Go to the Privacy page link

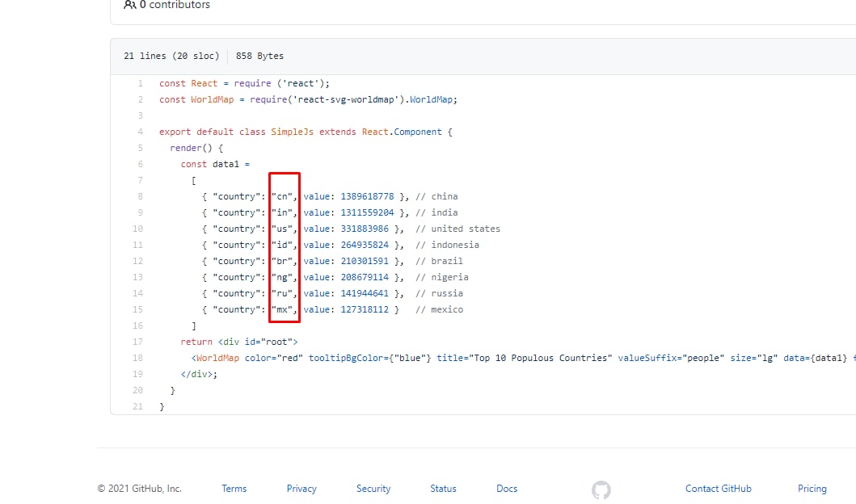[301, 489]
